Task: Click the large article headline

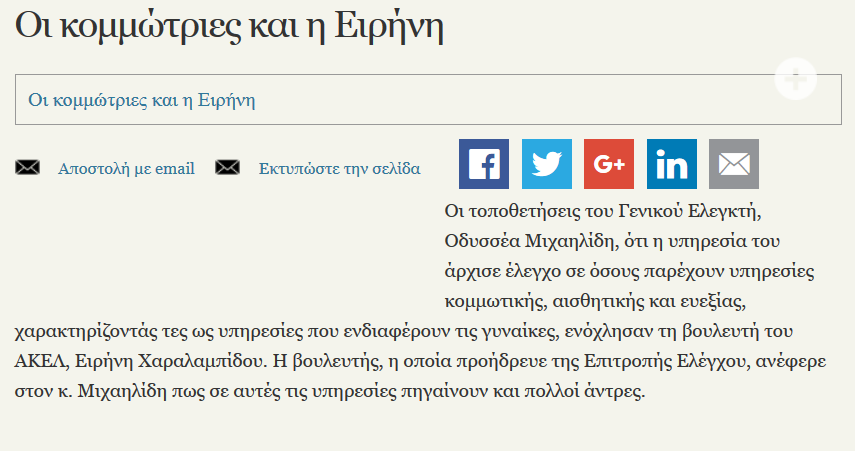Action: point(230,25)
